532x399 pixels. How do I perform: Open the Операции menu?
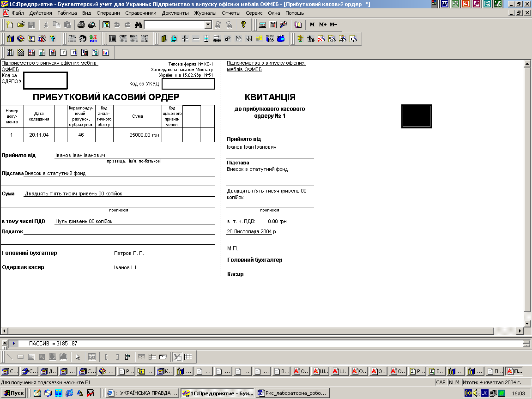[x=108, y=13]
